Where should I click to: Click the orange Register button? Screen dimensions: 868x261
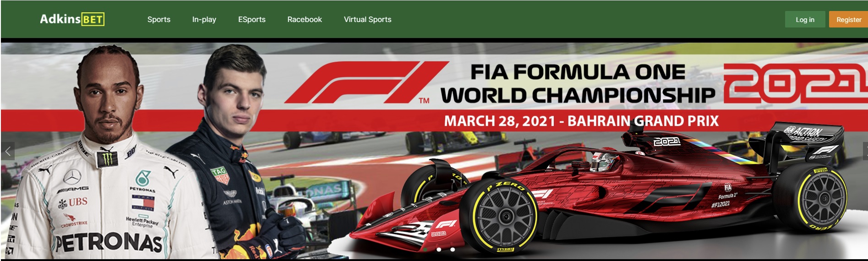coord(849,19)
